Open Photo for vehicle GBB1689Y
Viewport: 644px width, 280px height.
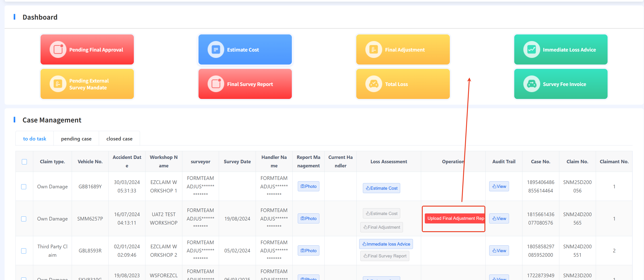(x=308, y=186)
